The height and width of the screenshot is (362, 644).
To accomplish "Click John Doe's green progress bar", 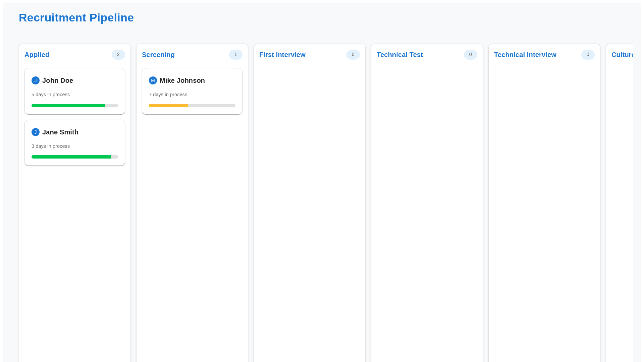I will [x=68, y=106].
